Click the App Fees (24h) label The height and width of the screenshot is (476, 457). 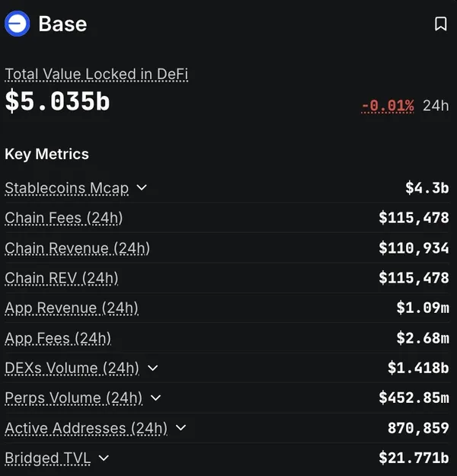(x=58, y=338)
